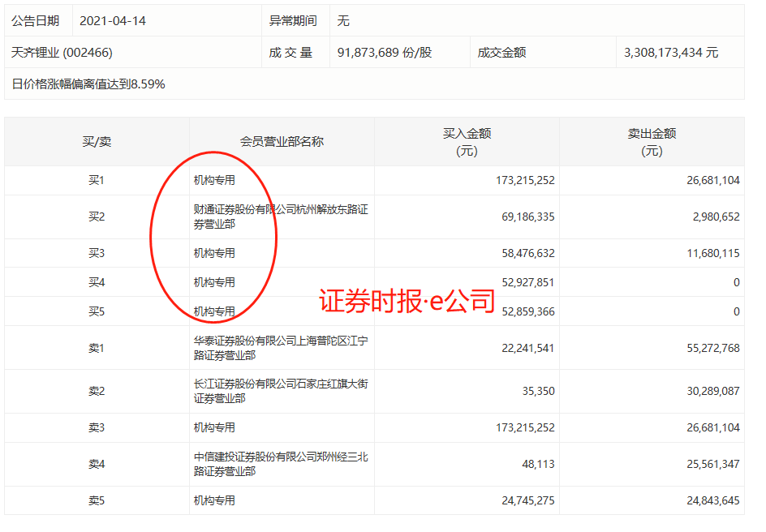Click the 会员营业部名称 column header

(282, 142)
